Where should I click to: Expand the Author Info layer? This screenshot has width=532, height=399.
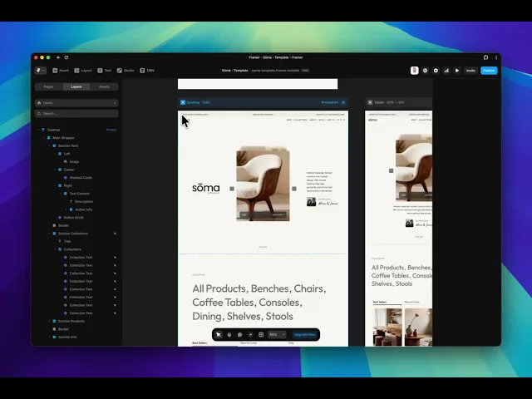point(66,209)
